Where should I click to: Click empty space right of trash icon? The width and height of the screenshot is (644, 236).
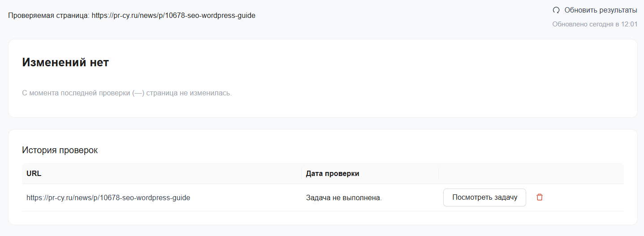point(583,197)
